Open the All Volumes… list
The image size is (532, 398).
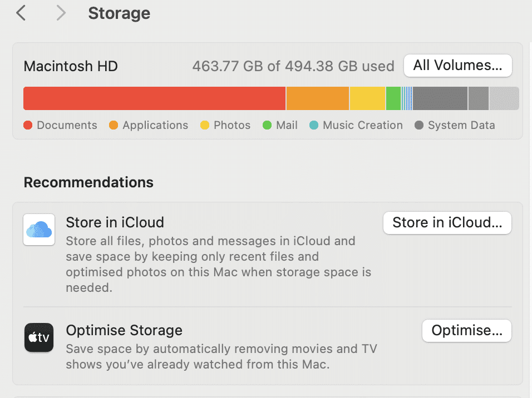(x=457, y=66)
